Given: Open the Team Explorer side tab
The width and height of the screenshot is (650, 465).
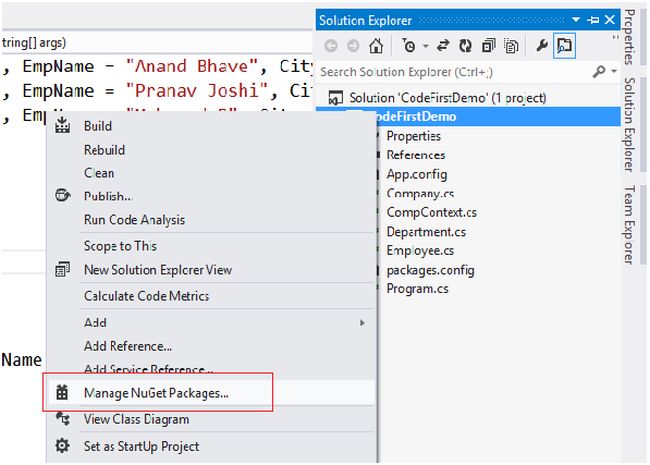Looking at the screenshot, I should (629, 225).
